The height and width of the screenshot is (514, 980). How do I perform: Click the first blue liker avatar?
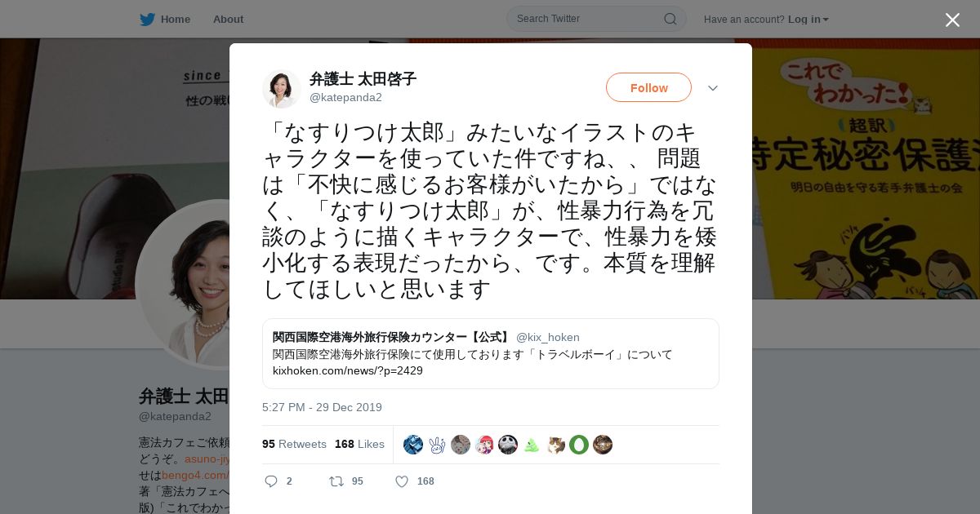coord(413,445)
